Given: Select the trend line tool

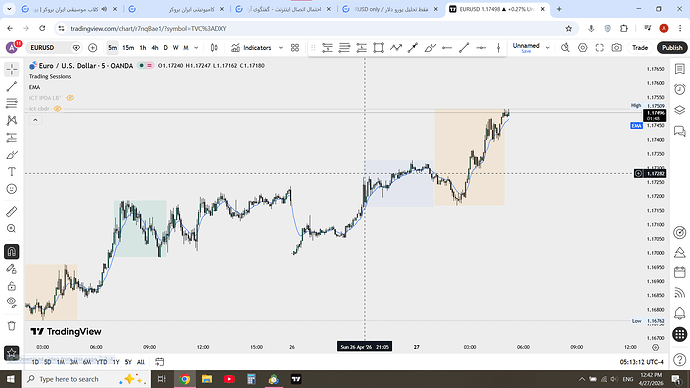Looking at the screenshot, I should pos(12,86).
